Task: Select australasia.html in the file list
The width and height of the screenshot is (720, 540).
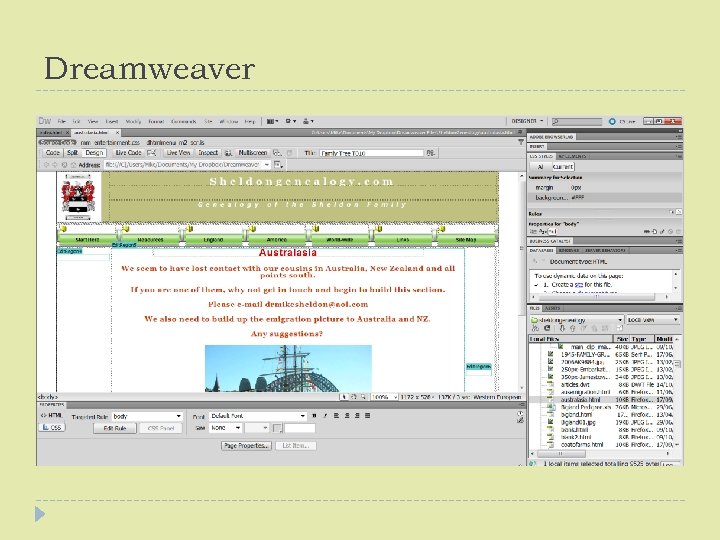Action: point(602,399)
